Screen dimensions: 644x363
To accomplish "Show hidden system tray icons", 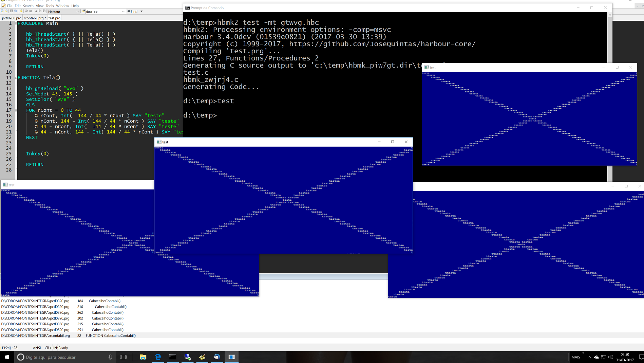I will (x=589, y=357).
